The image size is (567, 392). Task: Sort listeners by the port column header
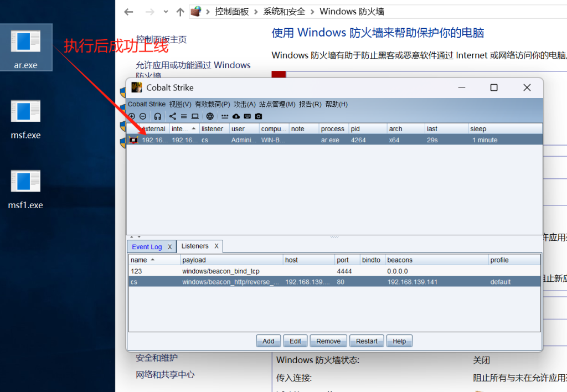coord(347,260)
